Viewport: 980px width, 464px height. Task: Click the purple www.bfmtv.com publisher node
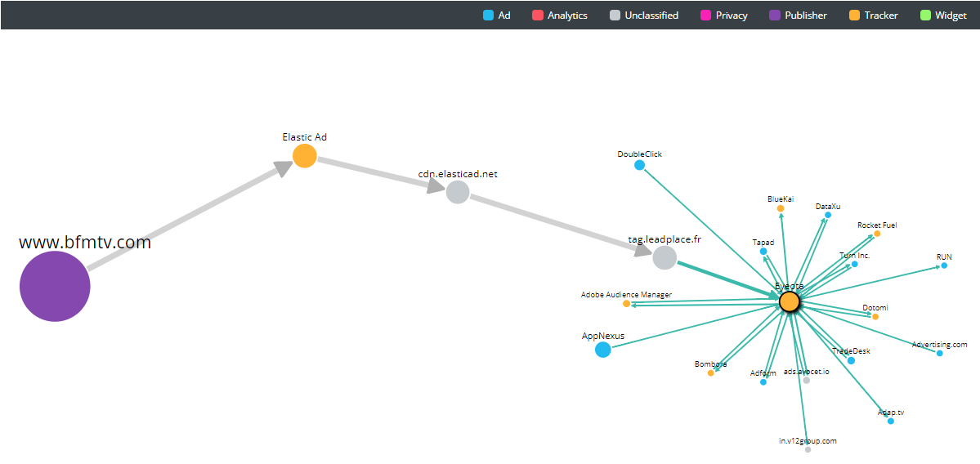tap(55, 286)
